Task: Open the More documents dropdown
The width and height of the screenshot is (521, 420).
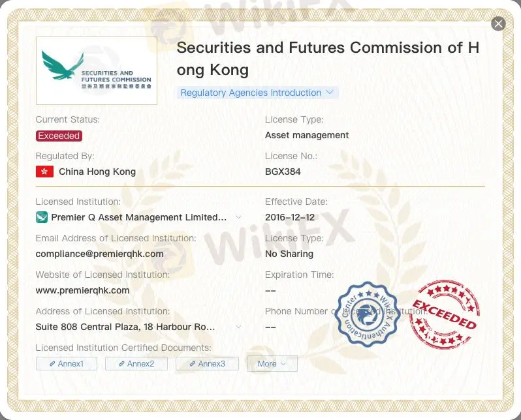Action: coord(272,364)
